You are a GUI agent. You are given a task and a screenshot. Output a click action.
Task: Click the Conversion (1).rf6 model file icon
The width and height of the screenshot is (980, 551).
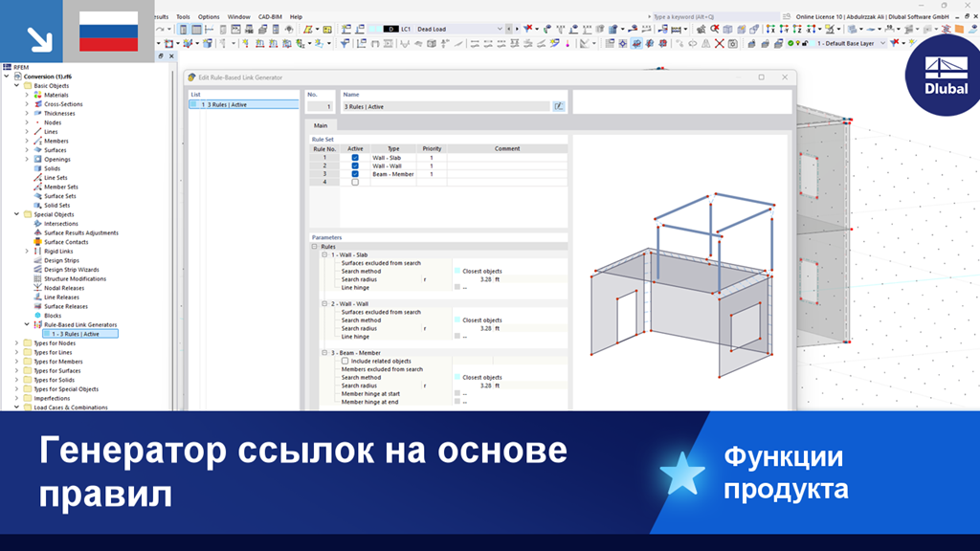tap(18, 77)
